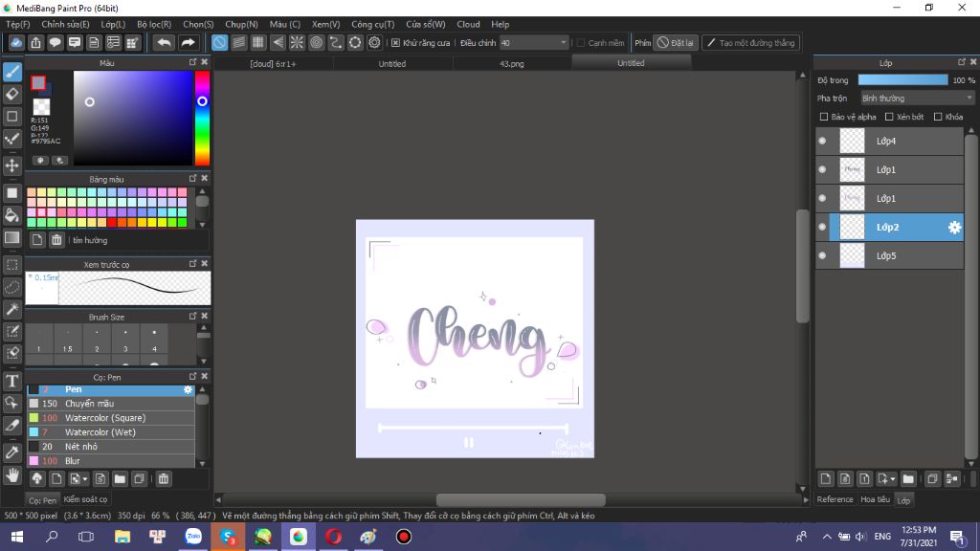This screenshot has width=980, height=551.
Task: Click the foreground color swatch
Action: tap(38, 83)
